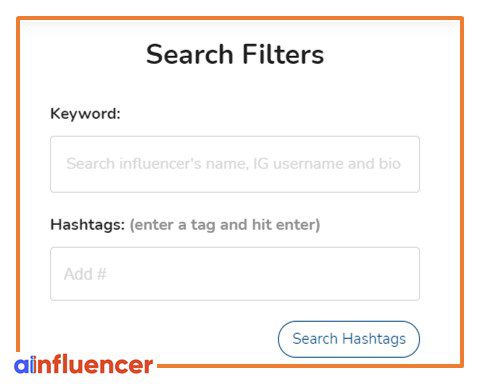Select the Search Filters heading
The width and height of the screenshot is (480, 384).
coord(235,54)
